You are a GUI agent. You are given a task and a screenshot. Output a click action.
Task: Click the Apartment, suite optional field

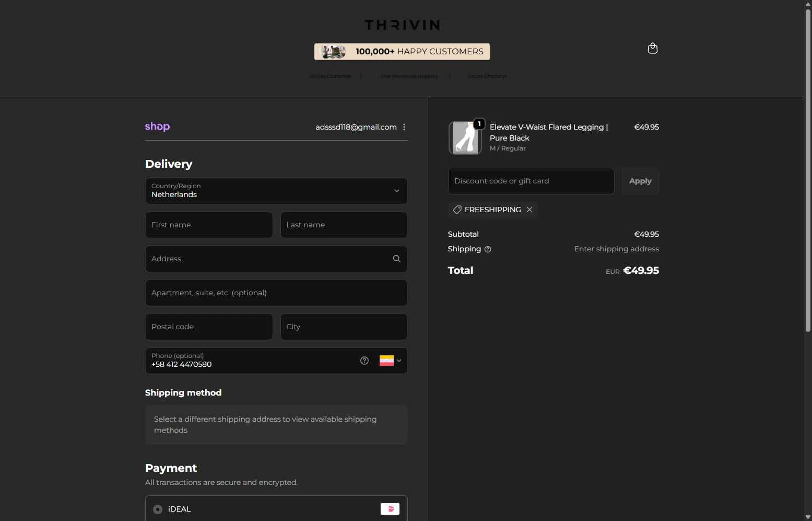pyautogui.click(x=276, y=293)
